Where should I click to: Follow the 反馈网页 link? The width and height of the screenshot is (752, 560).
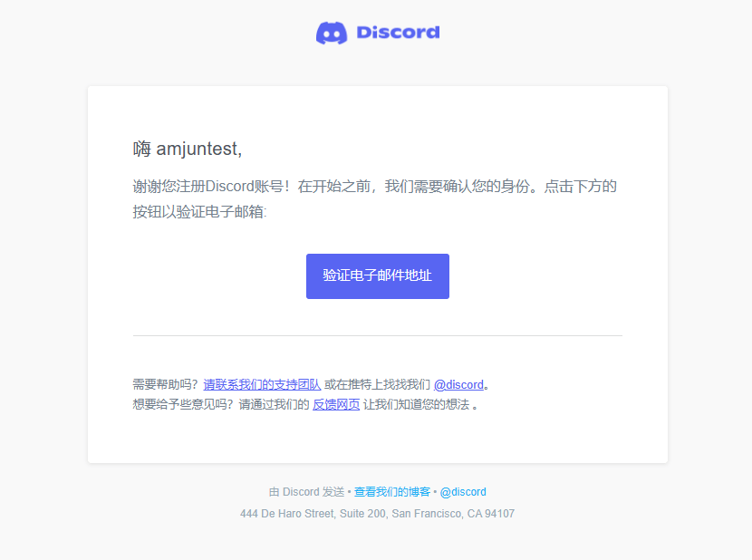336,404
